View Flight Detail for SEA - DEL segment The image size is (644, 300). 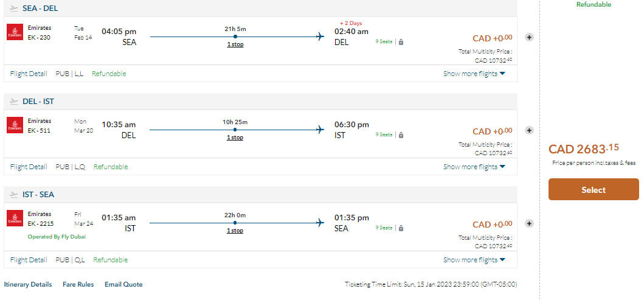pyautogui.click(x=29, y=74)
